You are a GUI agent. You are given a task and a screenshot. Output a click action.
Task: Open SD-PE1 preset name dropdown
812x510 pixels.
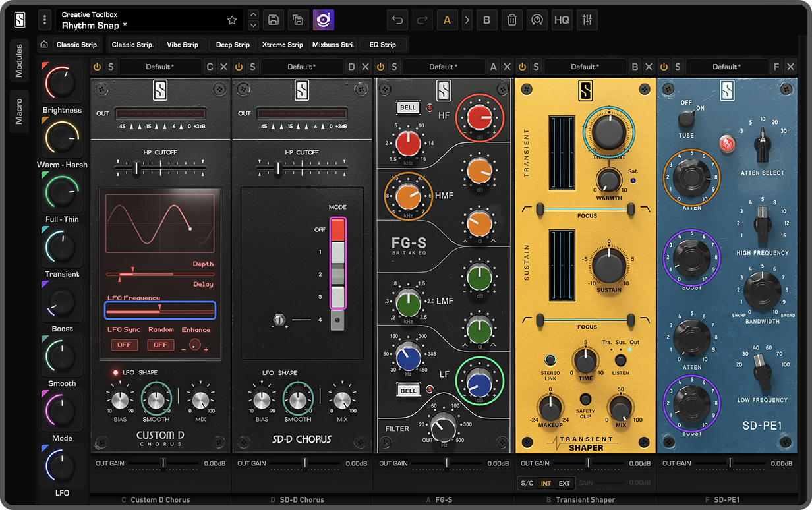tap(725, 67)
